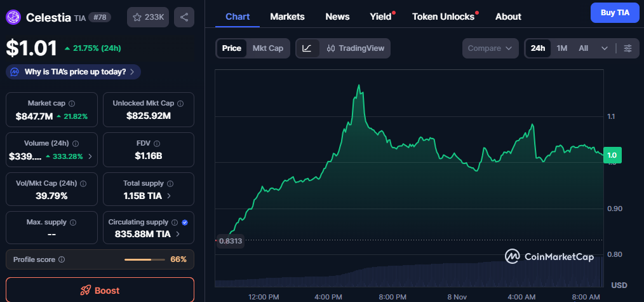Show info icon for Unlocked Mkt Cap
Viewport: 644px width, 302px height.
click(x=180, y=104)
